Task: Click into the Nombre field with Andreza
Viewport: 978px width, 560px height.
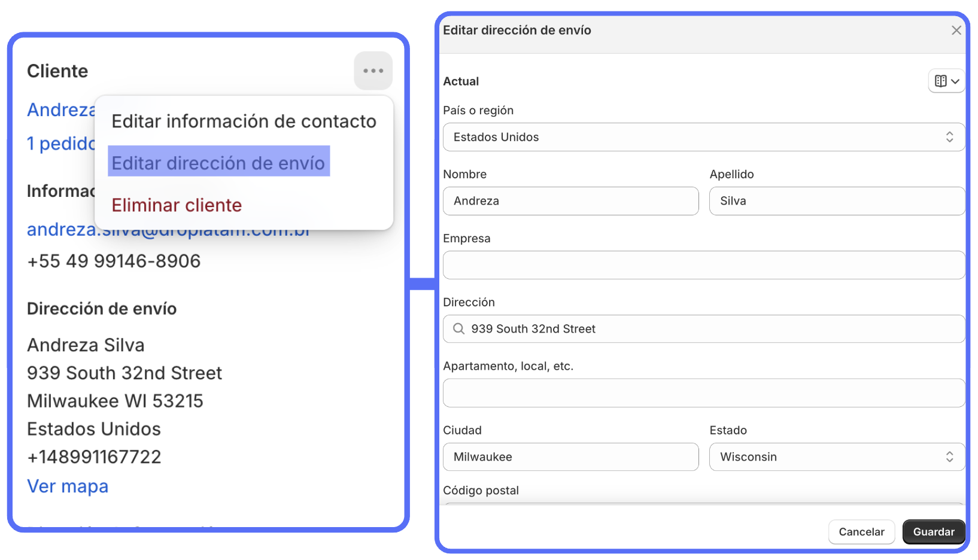Action: click(570, 201)
